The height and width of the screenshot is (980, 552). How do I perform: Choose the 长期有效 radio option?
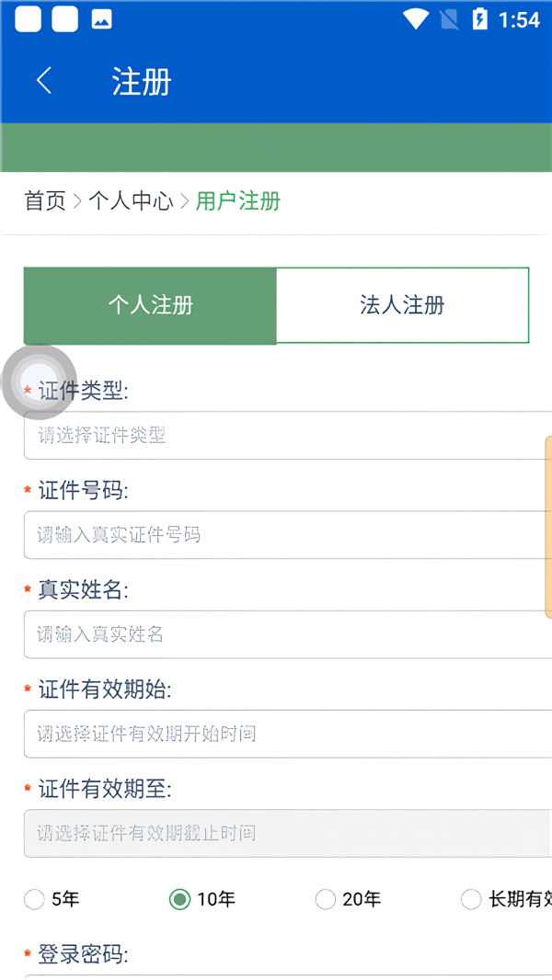[471, 899]
